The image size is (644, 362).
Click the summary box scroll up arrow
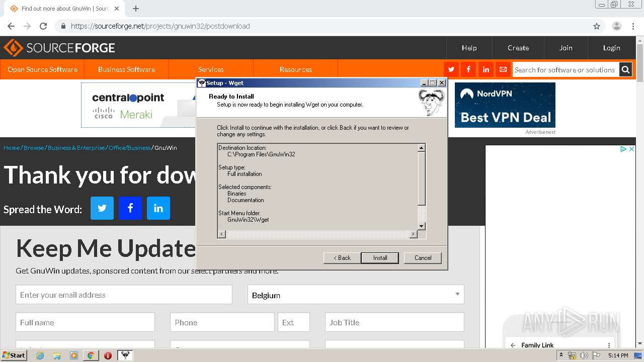422,148
